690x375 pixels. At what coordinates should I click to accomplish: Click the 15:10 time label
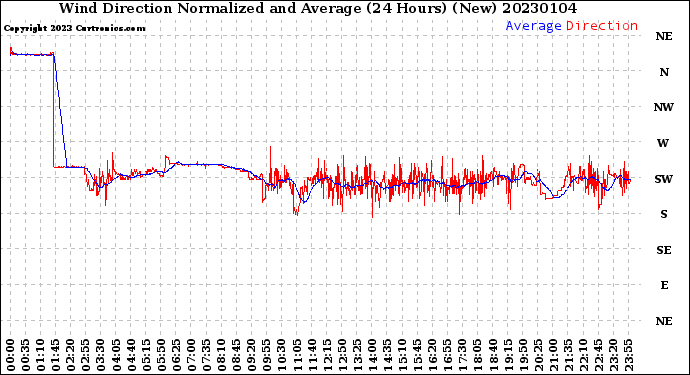pyautogui.click(x=402, y=355)
